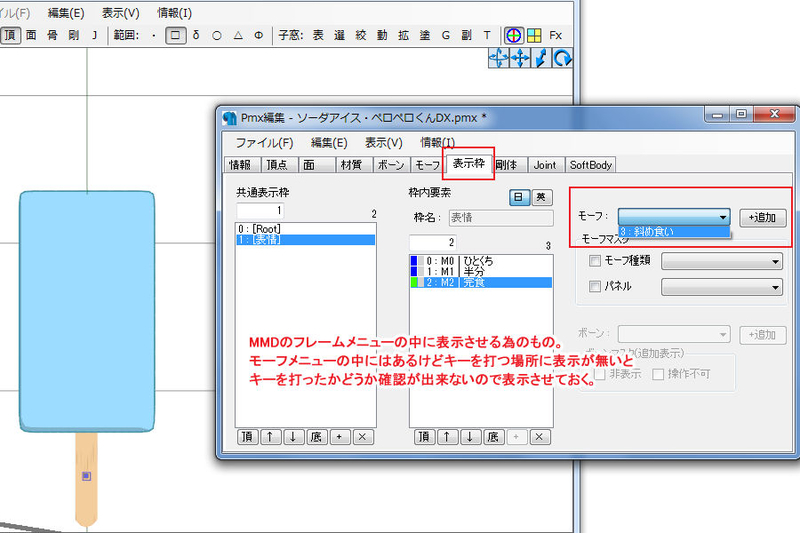Switch to the 表示枠 tab

468,163
